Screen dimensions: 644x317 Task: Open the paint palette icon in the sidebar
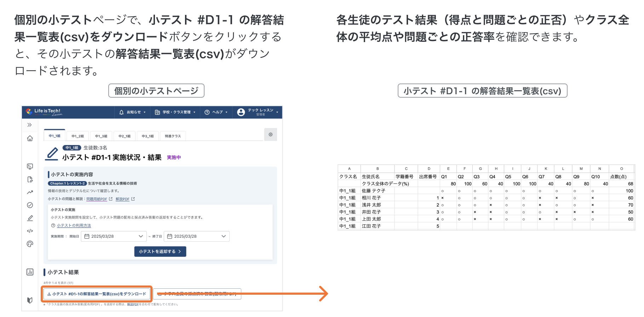tap(30, 244)
